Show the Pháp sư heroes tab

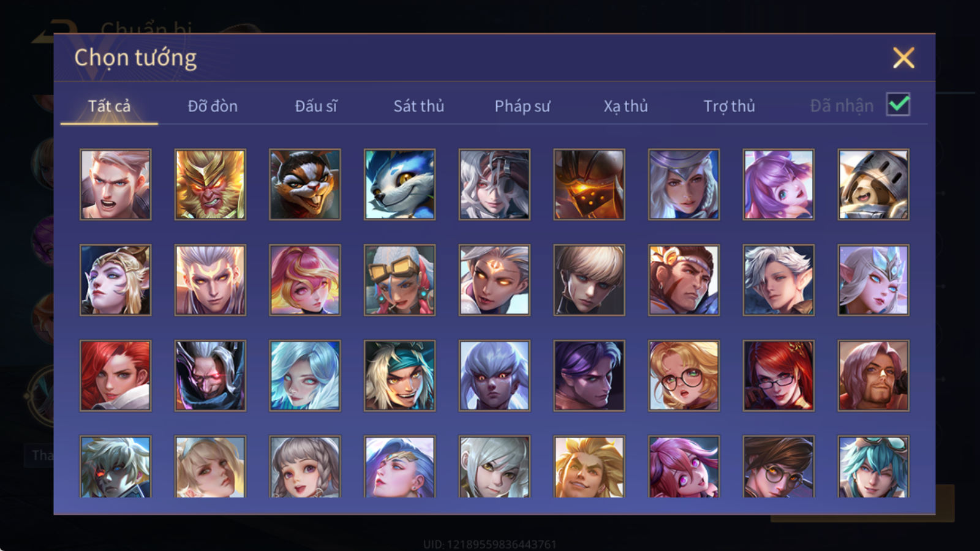[522, 106]
